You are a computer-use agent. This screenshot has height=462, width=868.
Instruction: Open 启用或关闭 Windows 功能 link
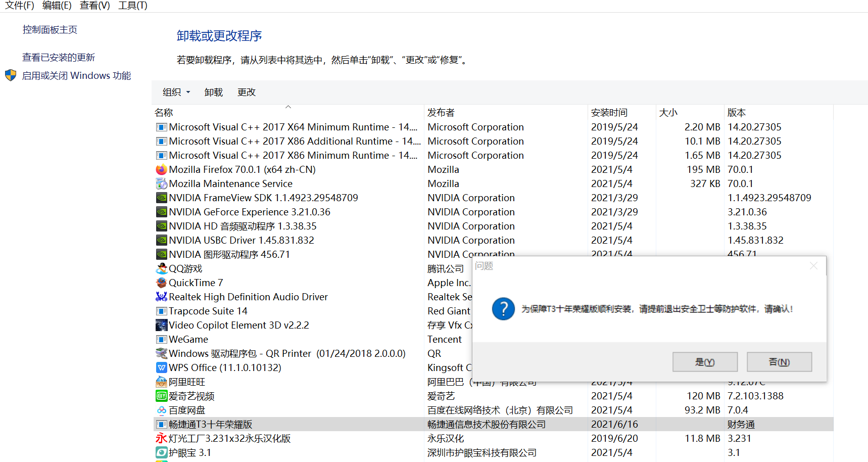coord(76,76)
